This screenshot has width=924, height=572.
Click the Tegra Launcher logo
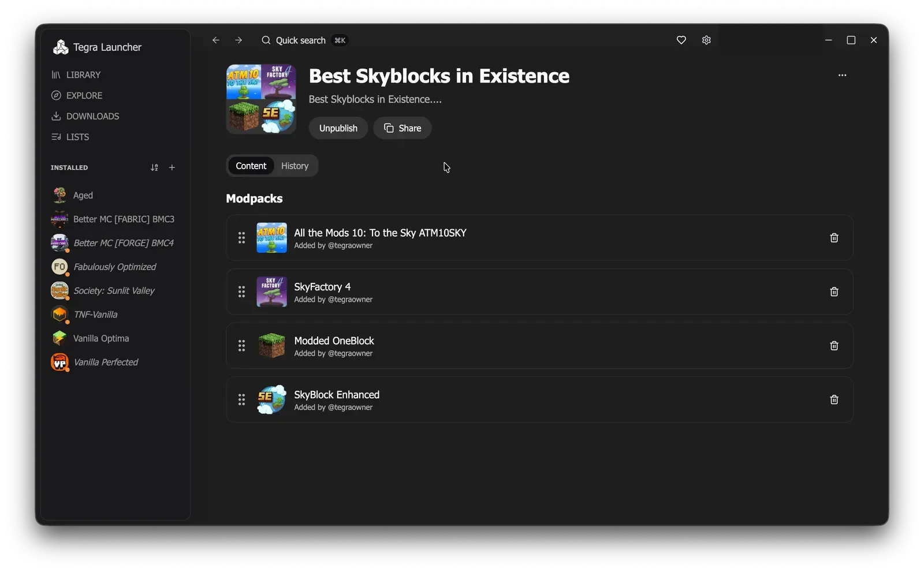tap(61, 47)
